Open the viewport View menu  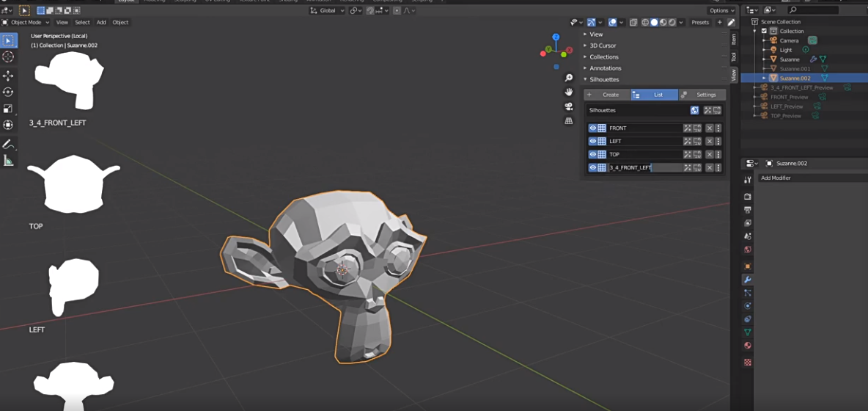62,22
